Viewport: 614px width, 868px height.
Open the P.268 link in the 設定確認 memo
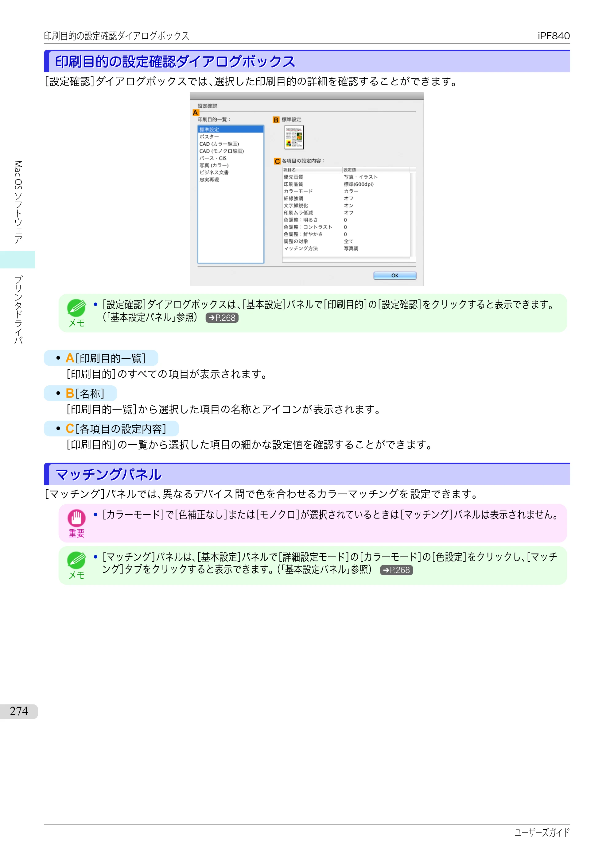[222, 318]
